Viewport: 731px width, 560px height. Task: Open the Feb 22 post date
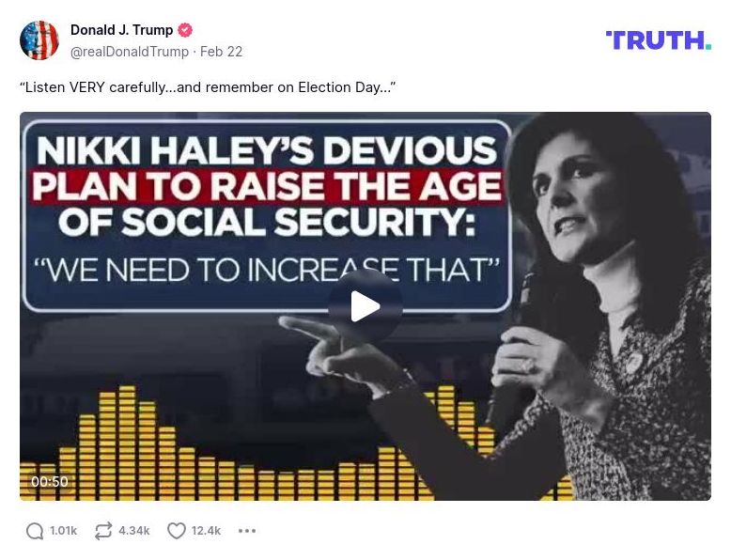coord(222,52)
